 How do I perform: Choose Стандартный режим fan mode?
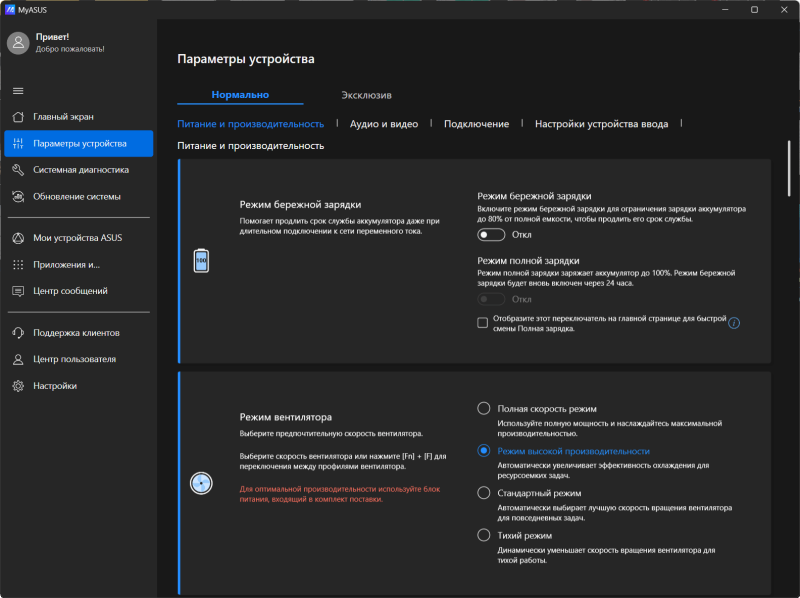(484, 493)
